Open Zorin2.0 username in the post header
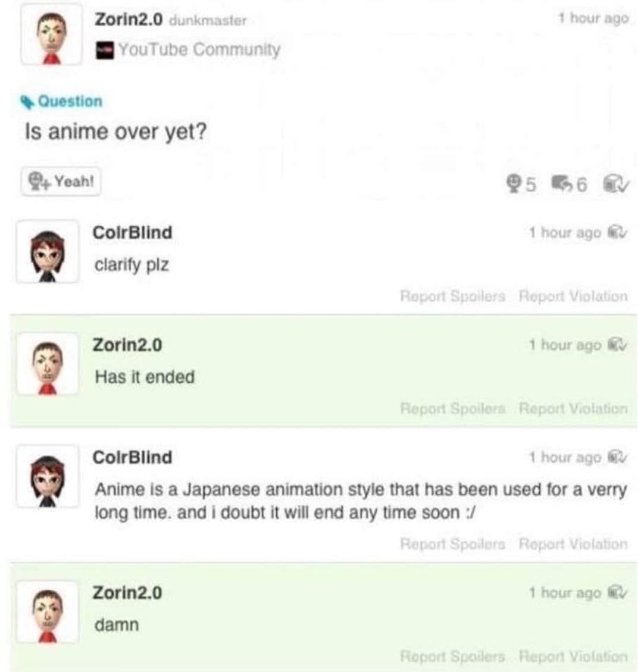638x672 pixels. 129,19
